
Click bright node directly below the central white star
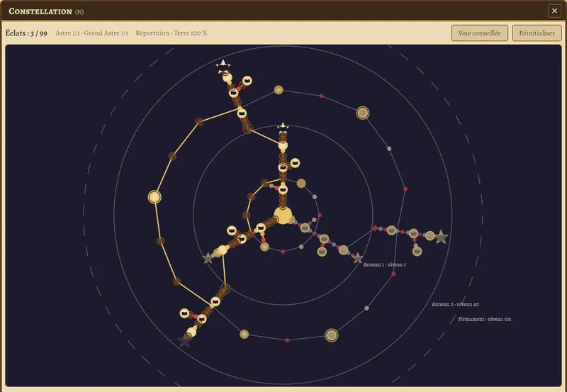pyautogui.click(x=283, y=145)
